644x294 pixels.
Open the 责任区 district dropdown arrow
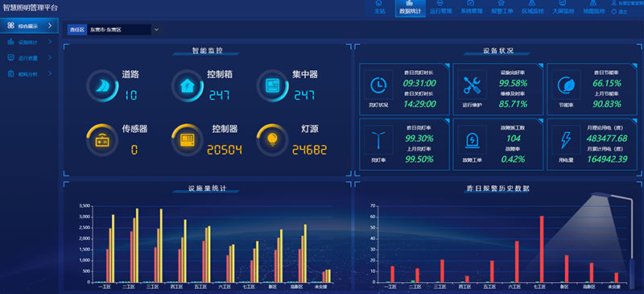point(156,30)
